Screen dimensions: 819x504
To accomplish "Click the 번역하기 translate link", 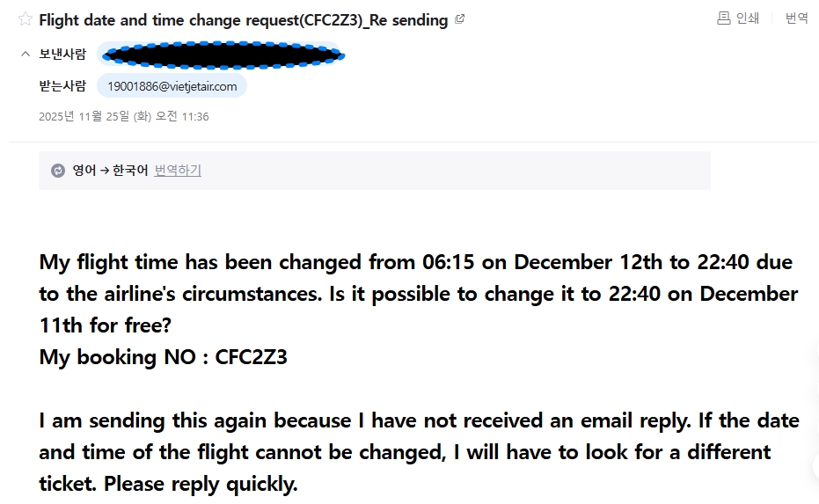I will point(178,171).
